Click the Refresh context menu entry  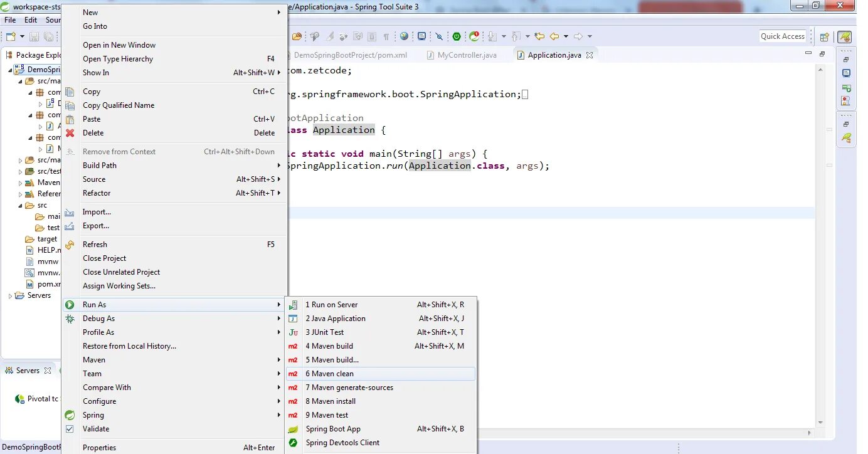(x=174, y=245)
